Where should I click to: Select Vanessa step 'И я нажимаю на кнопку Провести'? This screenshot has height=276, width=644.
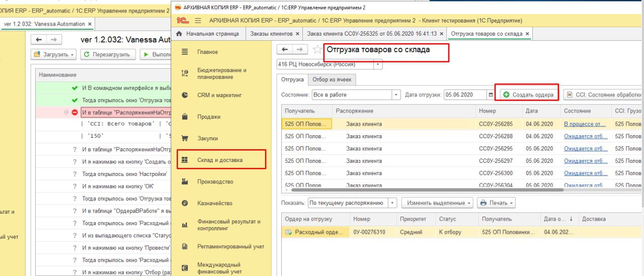click(x=125, y=248)
